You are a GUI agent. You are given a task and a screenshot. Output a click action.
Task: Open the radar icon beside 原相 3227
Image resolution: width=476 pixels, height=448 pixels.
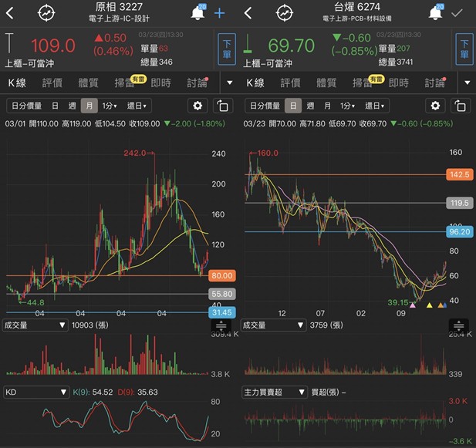pos(46,13)
